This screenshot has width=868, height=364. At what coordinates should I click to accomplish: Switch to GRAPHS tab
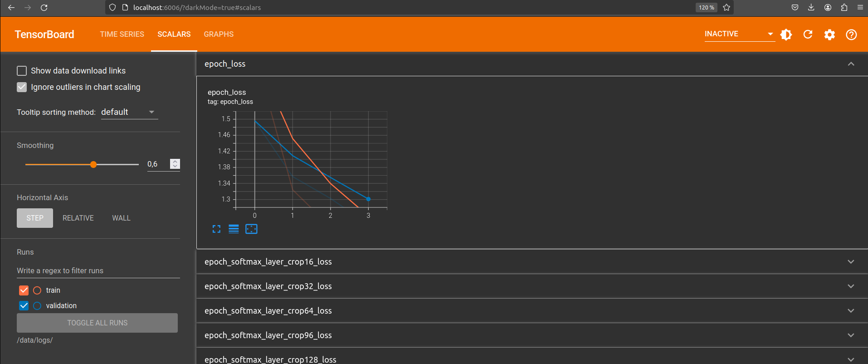(x=219, y=34)
